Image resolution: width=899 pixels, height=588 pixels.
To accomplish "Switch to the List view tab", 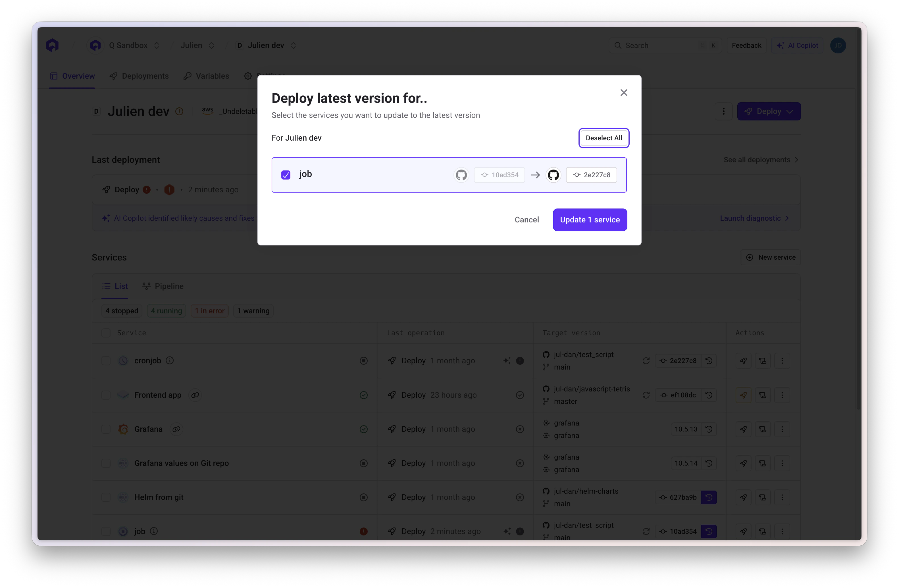I will tap(115, 286).
